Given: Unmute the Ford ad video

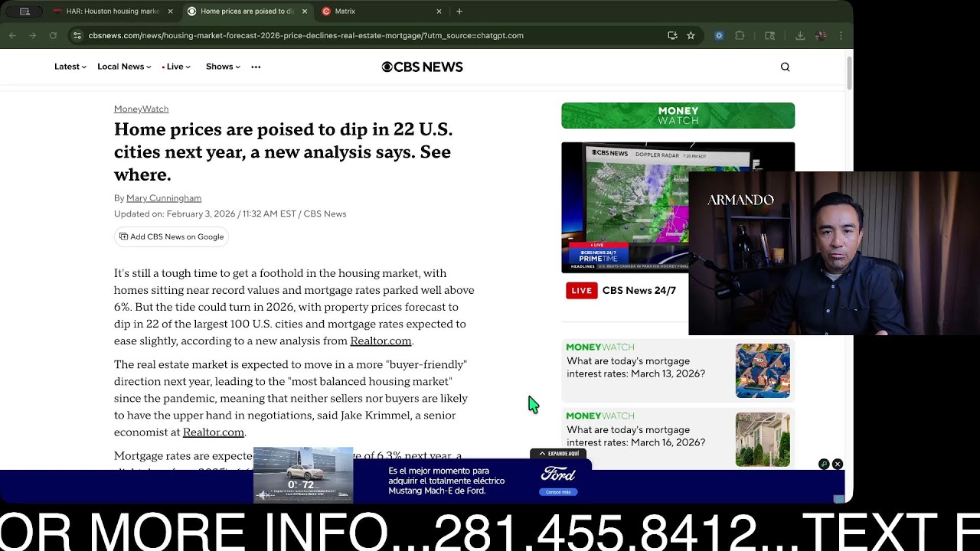Looking at the screenshot, I should (x=263, y=495).
